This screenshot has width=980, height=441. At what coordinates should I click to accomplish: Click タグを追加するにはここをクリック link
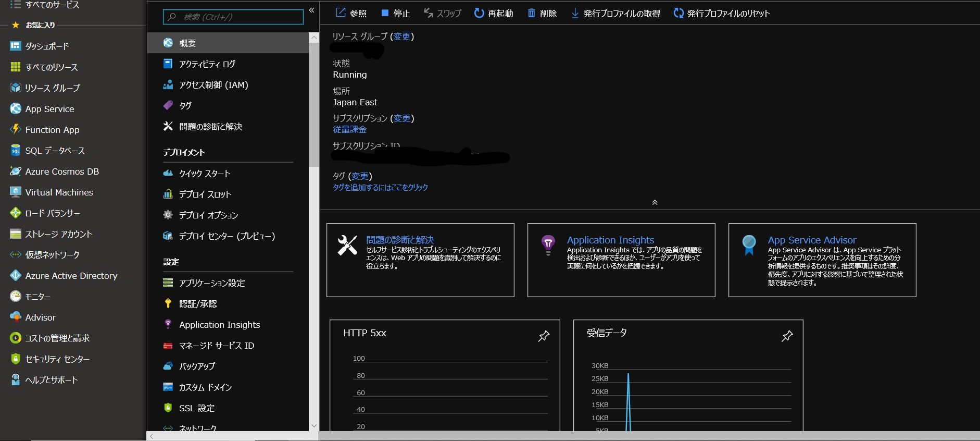[x=381, y=187]
